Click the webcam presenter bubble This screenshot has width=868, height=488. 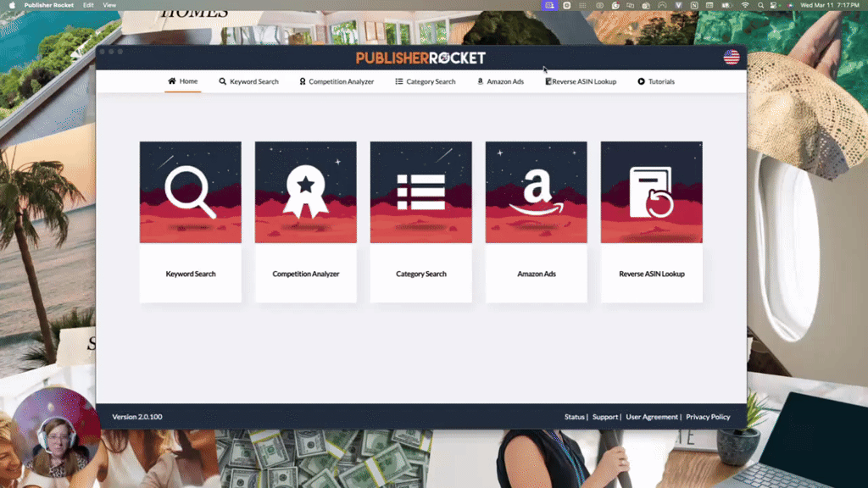tap(55, 432)
